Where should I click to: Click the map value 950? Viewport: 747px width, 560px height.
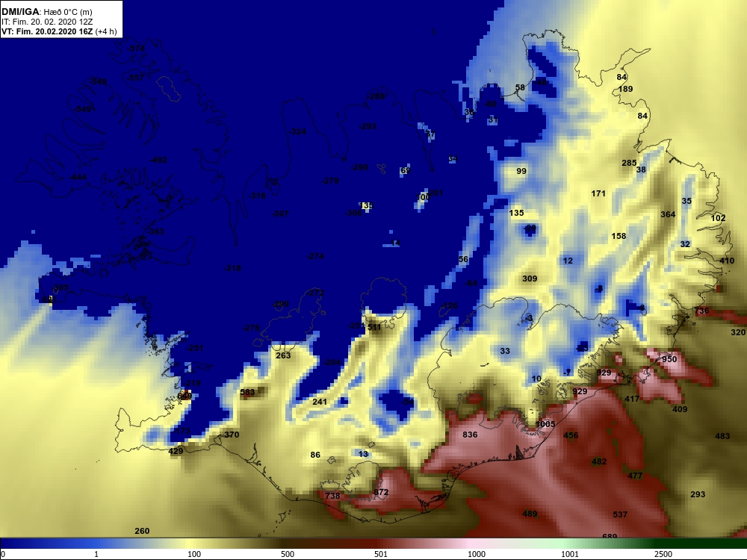[x=669, y=359]
